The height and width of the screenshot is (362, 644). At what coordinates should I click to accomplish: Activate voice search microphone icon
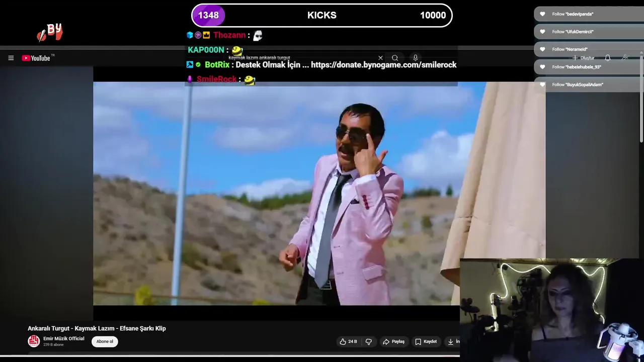[x=415, y=58]
